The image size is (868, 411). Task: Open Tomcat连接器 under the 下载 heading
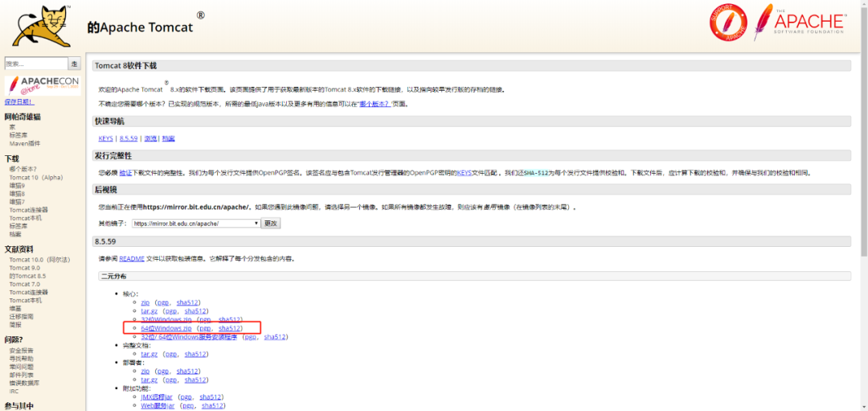[x=28, y=210]
